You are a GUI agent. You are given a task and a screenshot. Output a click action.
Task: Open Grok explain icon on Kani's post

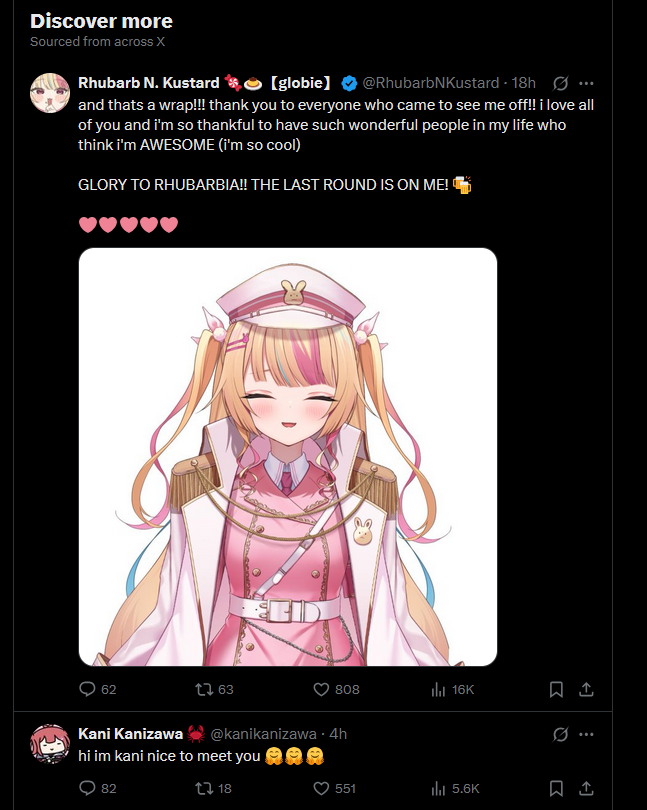(x=561, y=734)
